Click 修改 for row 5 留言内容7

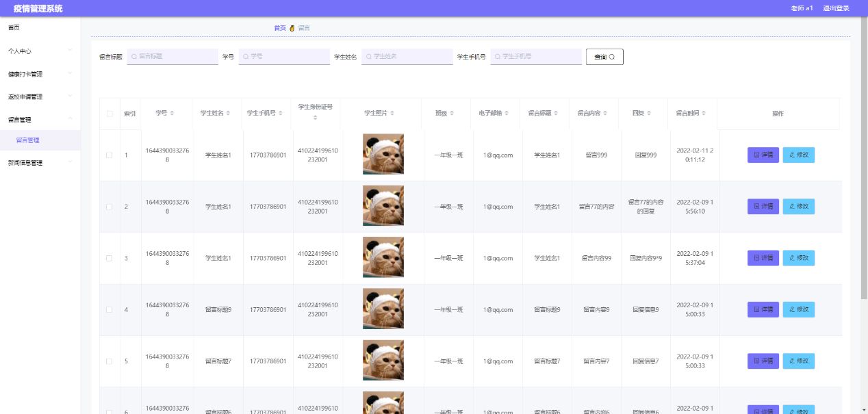pos(799,361)
